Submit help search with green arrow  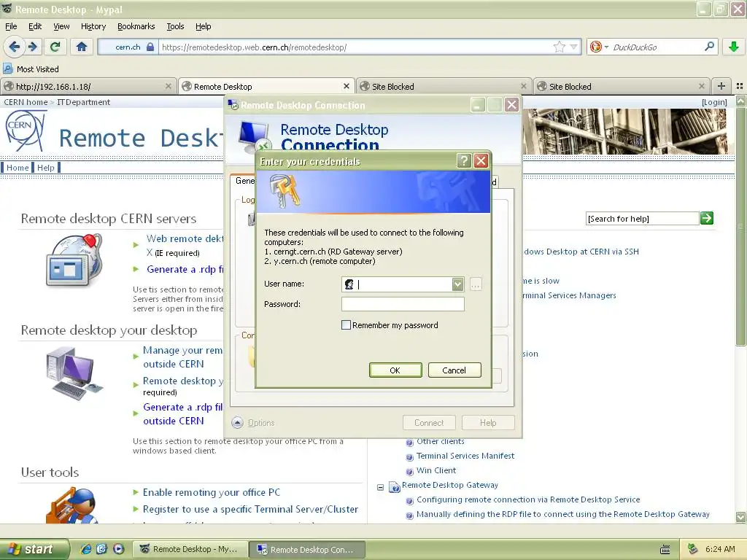coord(706,218)
